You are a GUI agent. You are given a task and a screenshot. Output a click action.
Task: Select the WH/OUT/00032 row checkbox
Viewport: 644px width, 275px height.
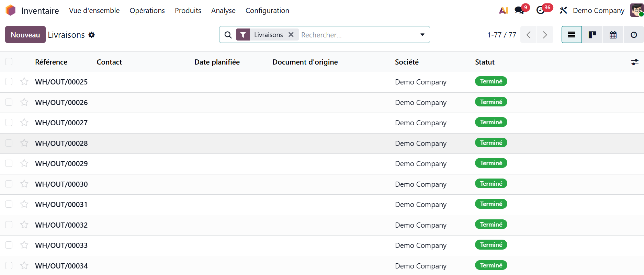pos(9,225)
